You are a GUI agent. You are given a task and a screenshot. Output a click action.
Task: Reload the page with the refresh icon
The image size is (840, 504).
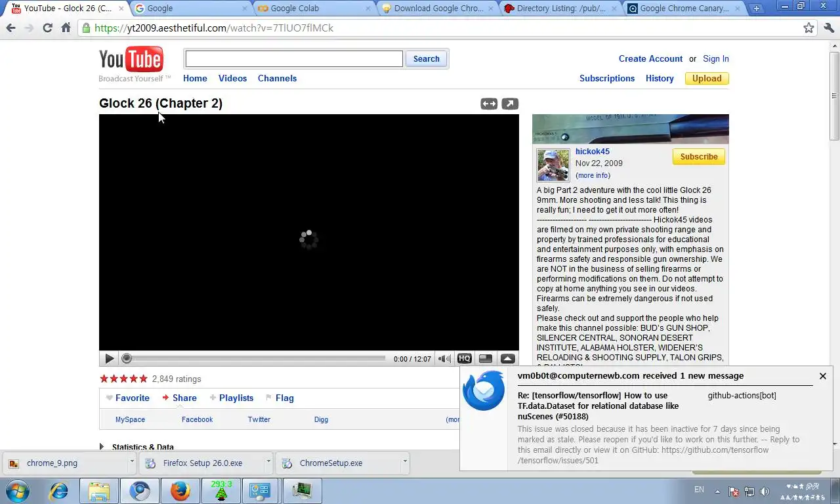[47, 28]
